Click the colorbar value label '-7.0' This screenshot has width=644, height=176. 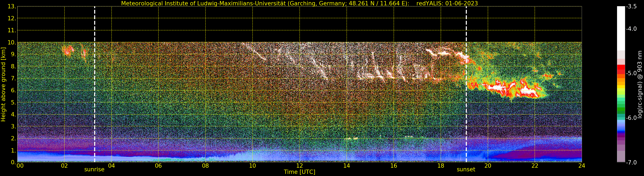pos(631,163)
